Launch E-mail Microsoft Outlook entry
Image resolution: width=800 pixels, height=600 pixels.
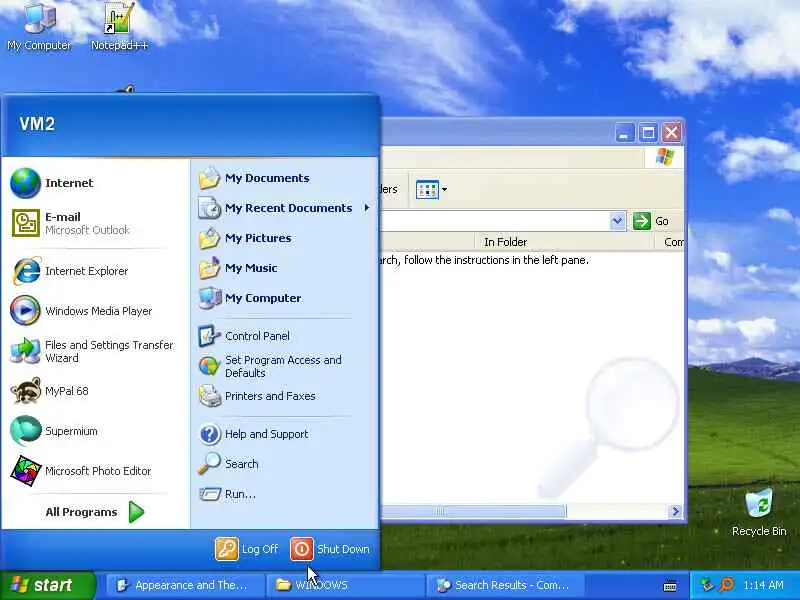pyautogui.click(x=95, y=223)
